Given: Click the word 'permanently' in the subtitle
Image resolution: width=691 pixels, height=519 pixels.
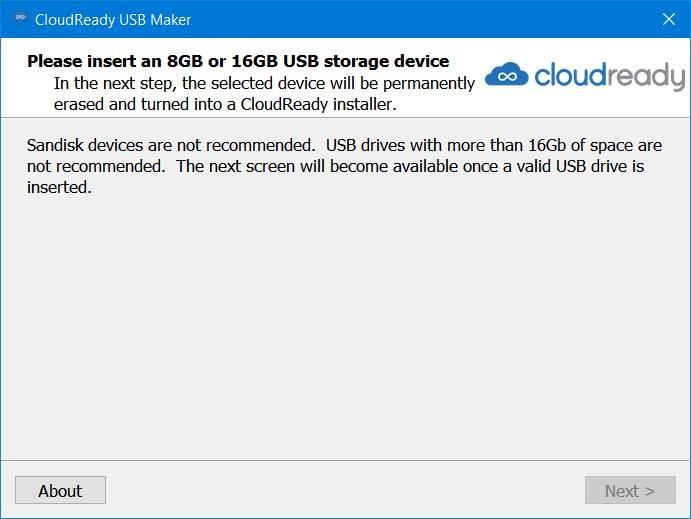Looking at the screenshot, I should (428, 84).
